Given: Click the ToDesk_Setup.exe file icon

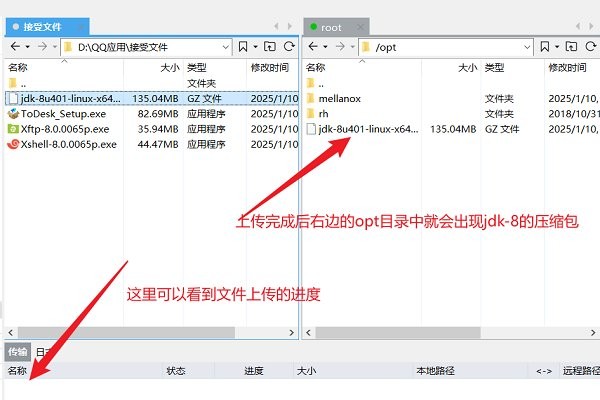Looking at the screenshot, I should (13, 114).
